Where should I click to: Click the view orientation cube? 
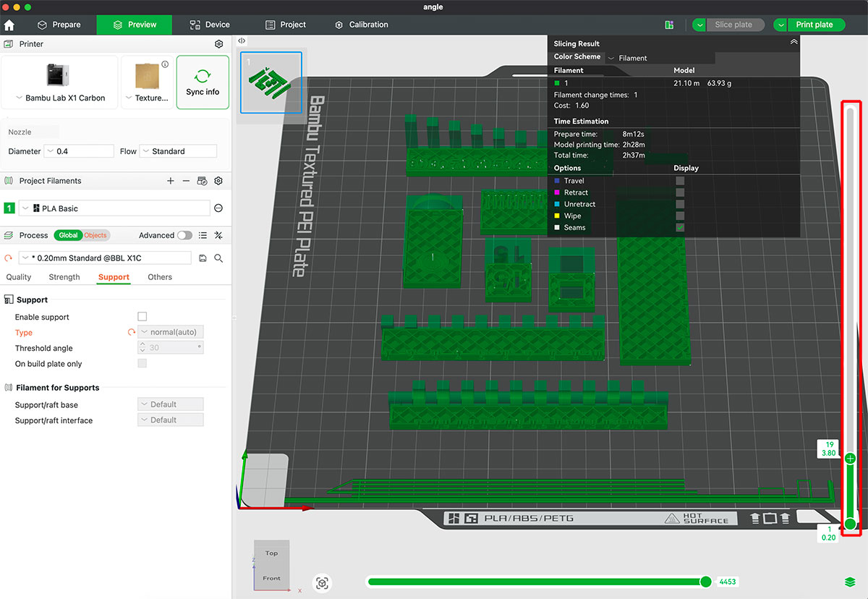coord(271,565)
